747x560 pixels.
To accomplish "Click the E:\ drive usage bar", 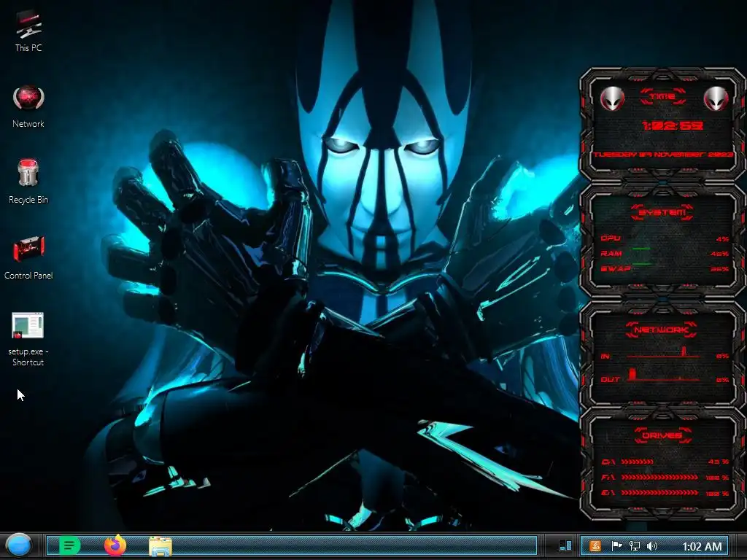I will [659, 493].
